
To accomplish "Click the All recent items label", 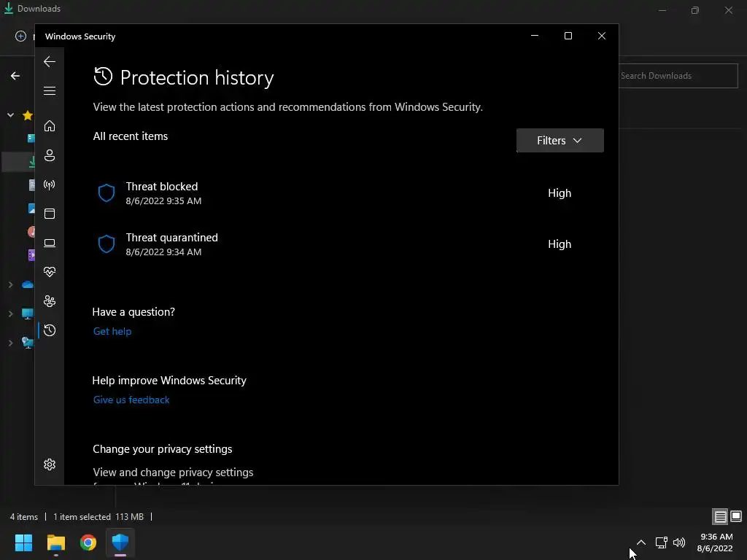I will point(131,136).
